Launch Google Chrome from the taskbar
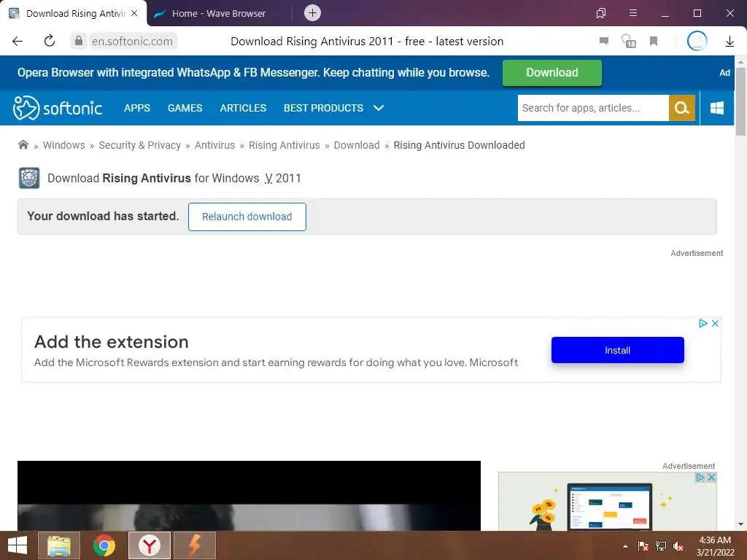Viewport: 747px width, 560px height. point(104,545)
